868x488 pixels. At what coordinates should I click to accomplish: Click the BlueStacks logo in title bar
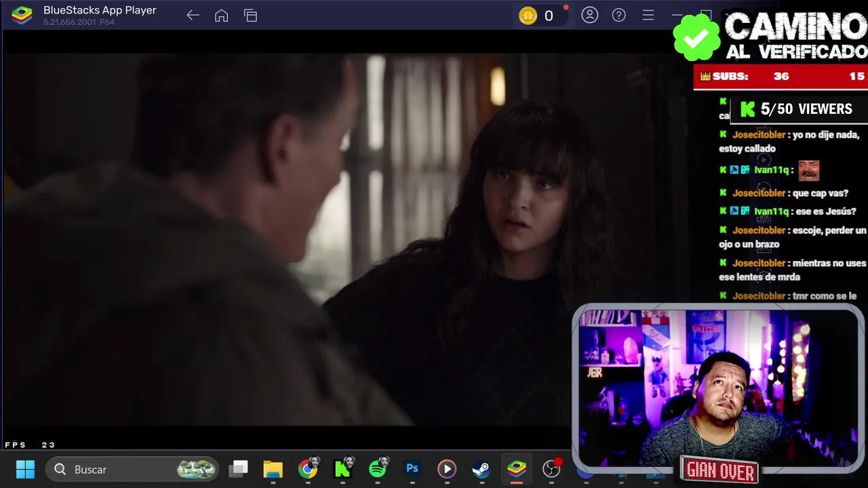[x=22, y=15]
